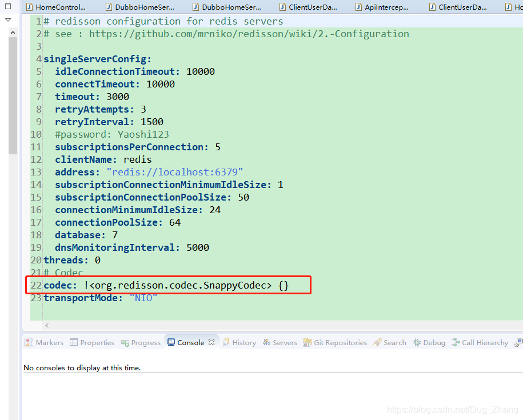
Task: Click the 'timeout: 3000' line
Action: pyautogui.click(x=92, y=97)
